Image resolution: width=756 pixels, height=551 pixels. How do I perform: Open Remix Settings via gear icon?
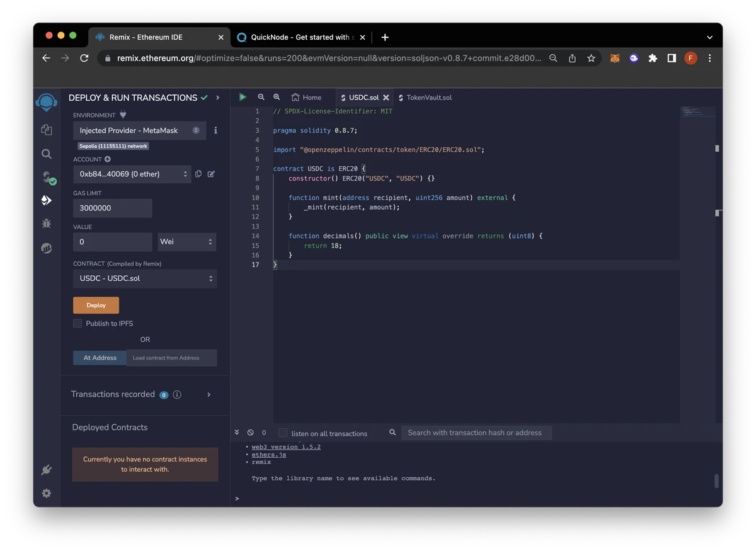point(46,493)
